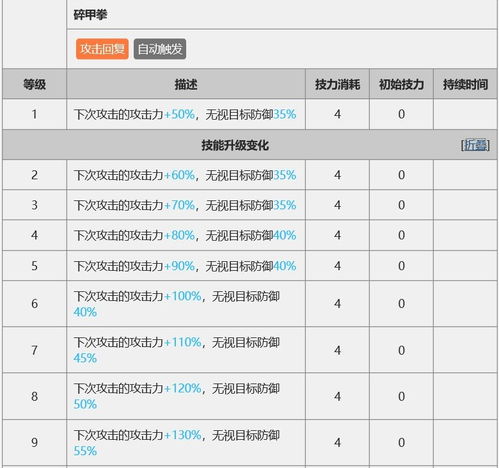Click level number 6 cell
The width and height of the screenshot is (499, 468).
click(x=34, y=304)
